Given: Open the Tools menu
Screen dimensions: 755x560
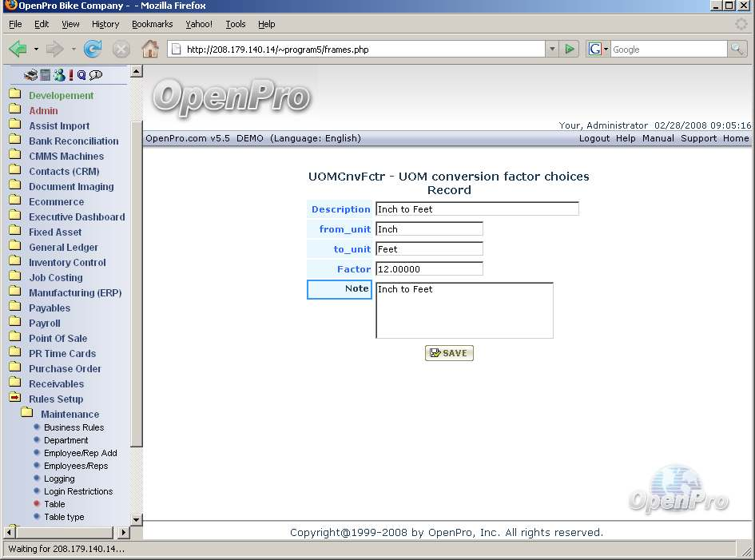Looking at the screenshot, I should pos(235,25).
